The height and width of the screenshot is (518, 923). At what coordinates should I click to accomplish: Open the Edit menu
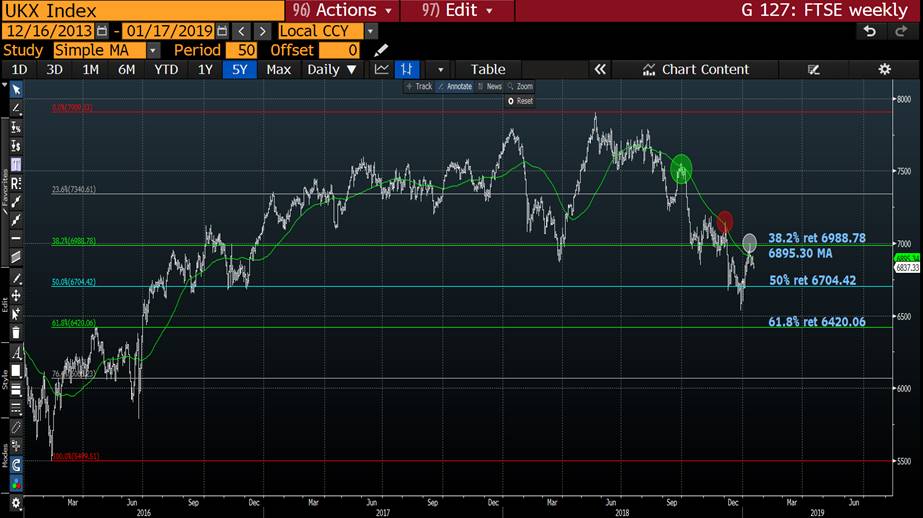tap(457, 10)
